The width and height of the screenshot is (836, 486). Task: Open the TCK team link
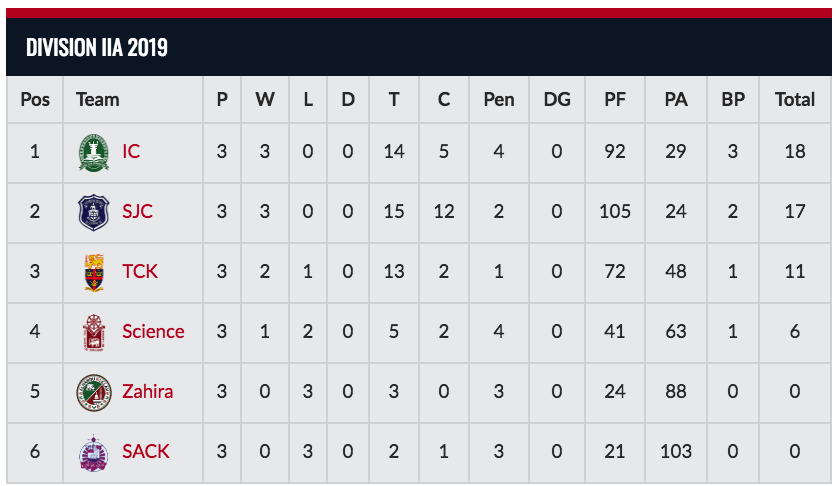pyautogui.click(x=140, y=272)
